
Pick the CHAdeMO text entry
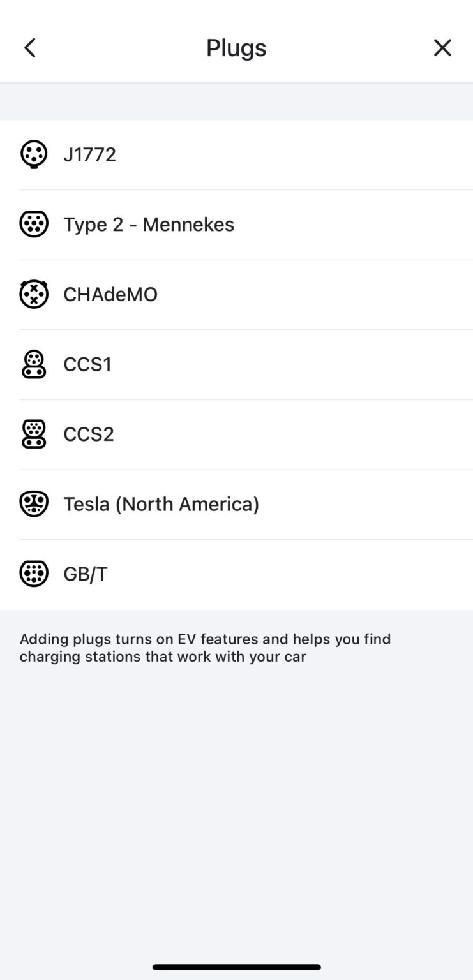[x=110, y=294]
